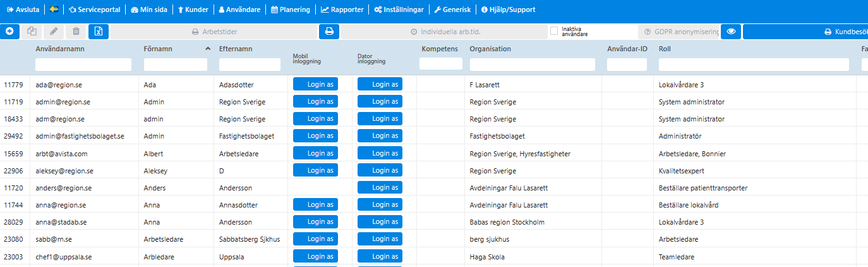Viewport: 868px width, 267px height.
Task: Click the Organisation filter field
Action: pos(533,65)
